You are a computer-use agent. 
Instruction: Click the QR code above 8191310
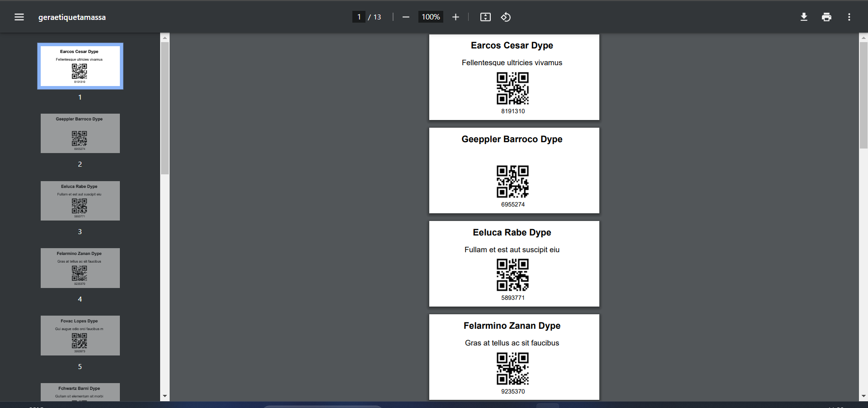(x=512, y=88)
